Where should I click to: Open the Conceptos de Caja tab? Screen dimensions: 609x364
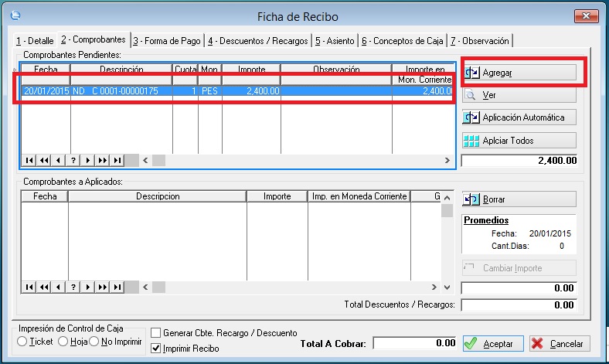403,40
